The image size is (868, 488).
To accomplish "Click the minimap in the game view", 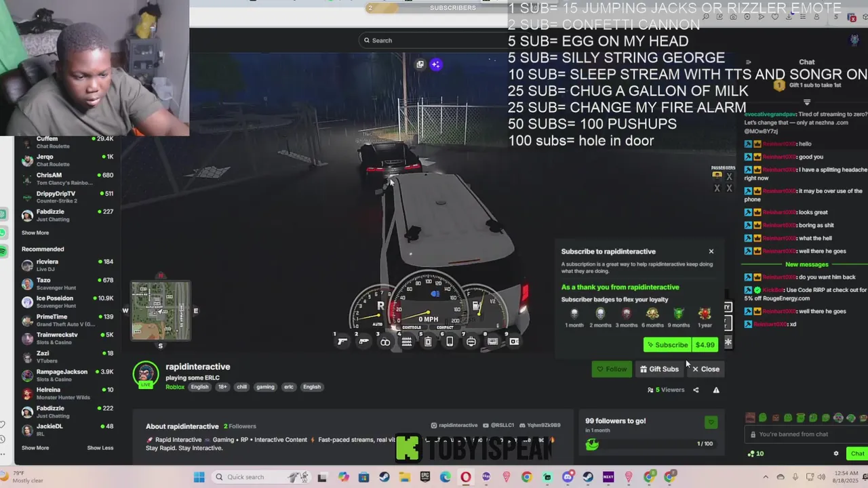I will coord(161,311).
